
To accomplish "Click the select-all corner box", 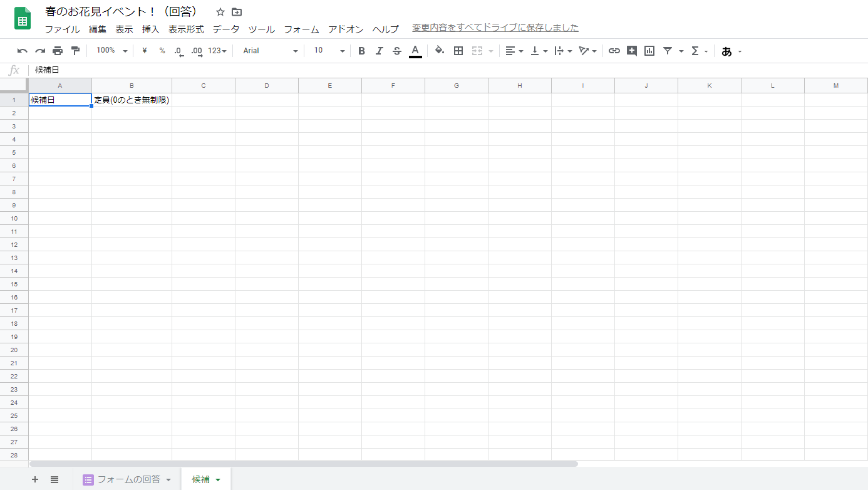I will pos(14,86).
